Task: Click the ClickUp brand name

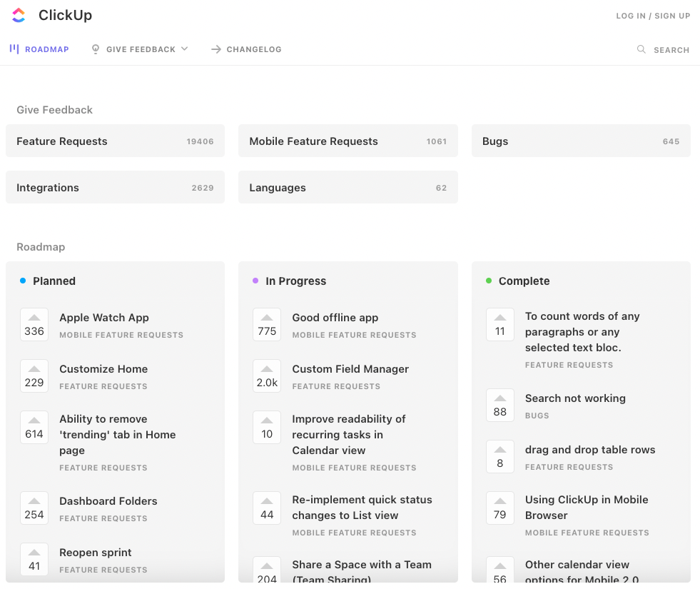Action: [65, 15]
